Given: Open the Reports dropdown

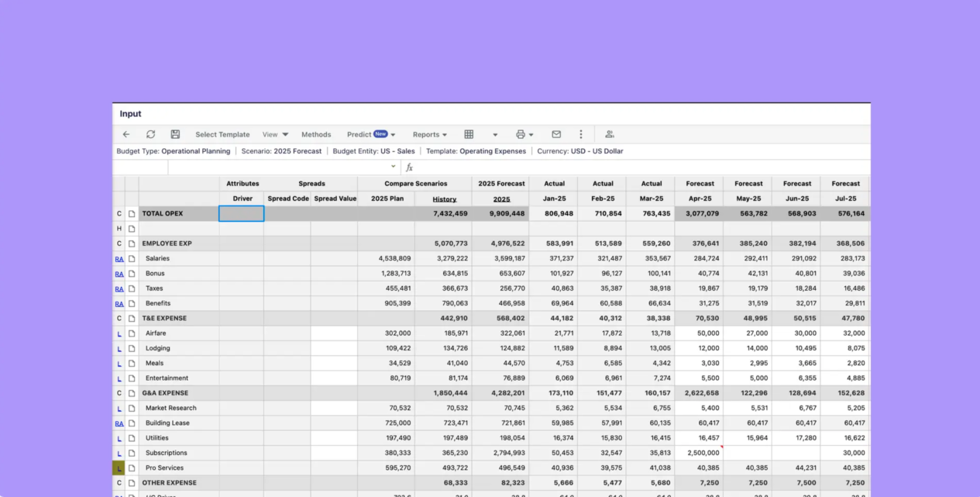Looking at the screenshot, I should 429,134.
